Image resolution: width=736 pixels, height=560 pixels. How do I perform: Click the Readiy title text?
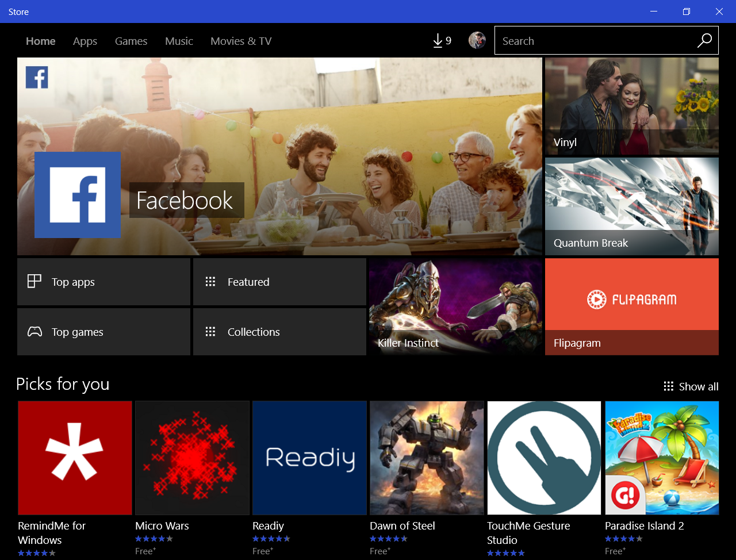point(268,526)
